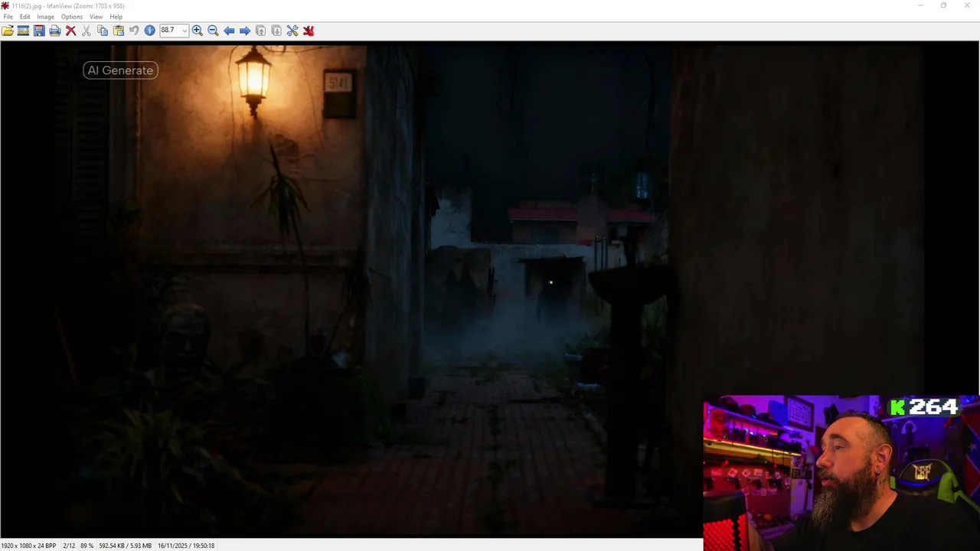Open the Options menu
Screen dimensions: 980x551
pos(71,17)
